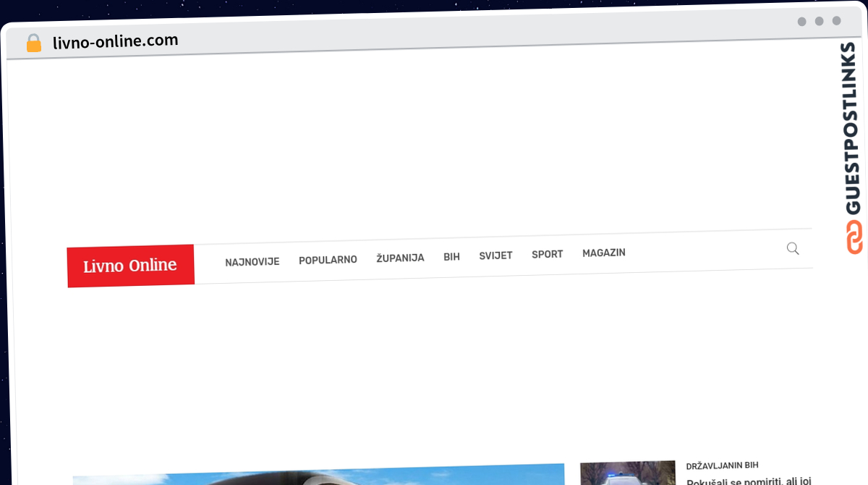Open the large featured article image
Screen dimensions: 868x485
(x=318, y=475)
